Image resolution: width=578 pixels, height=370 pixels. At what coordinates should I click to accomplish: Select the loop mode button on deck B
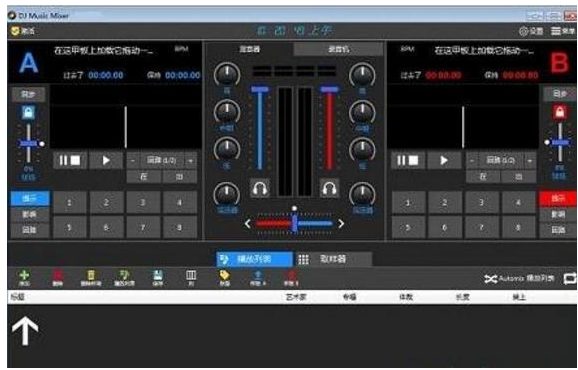pos(558,230)
